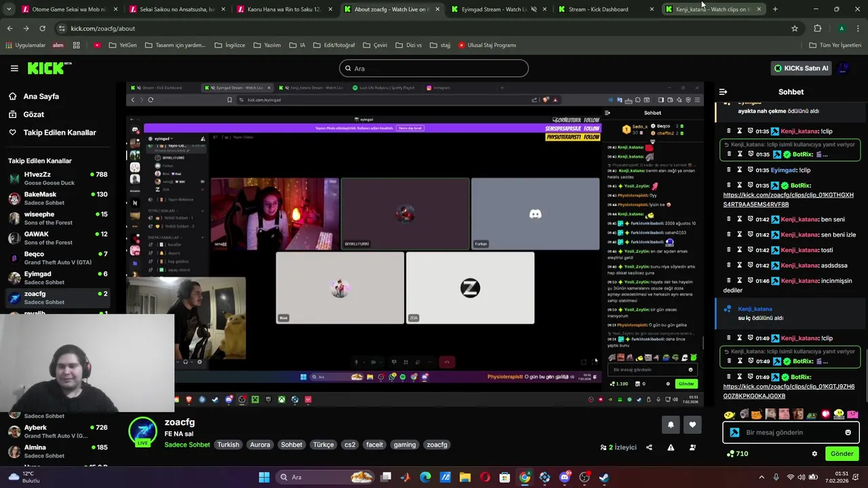This screenshot has width=868, height=488.
Task: Open GAWAK channel in sidebar
Action: click(x=57, y=238)
